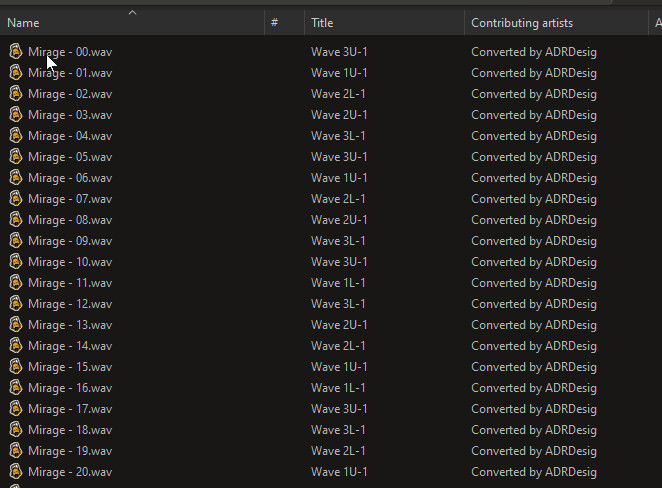Select file name Mirage - 01.wav

click(70, 73)
